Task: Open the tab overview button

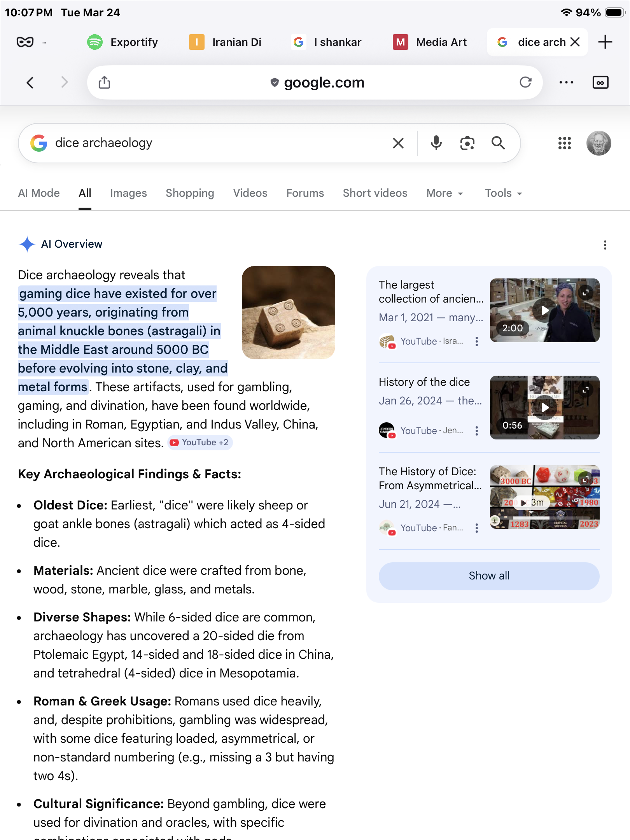Action: pyautogui.click(x=600, y=82)
